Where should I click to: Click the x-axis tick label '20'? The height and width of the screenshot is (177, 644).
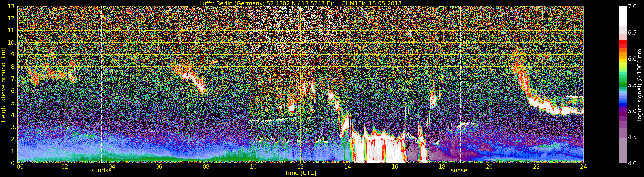pyautogui.click(x=489, y=167)
